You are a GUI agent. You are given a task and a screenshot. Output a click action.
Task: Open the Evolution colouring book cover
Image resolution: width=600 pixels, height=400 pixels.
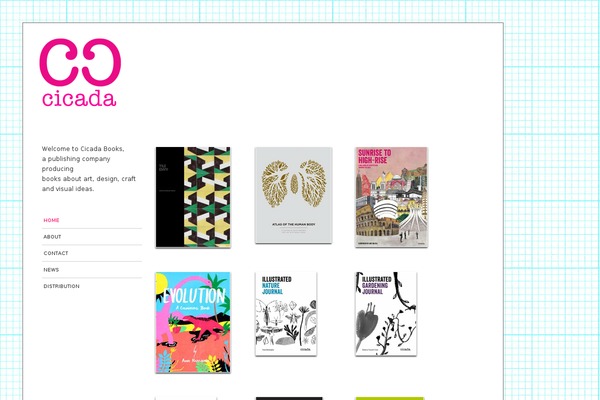click(193, 322)
